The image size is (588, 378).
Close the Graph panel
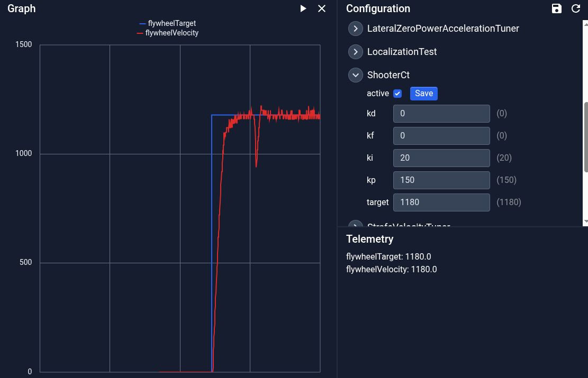pyautogui.click(x=322, y=8)
